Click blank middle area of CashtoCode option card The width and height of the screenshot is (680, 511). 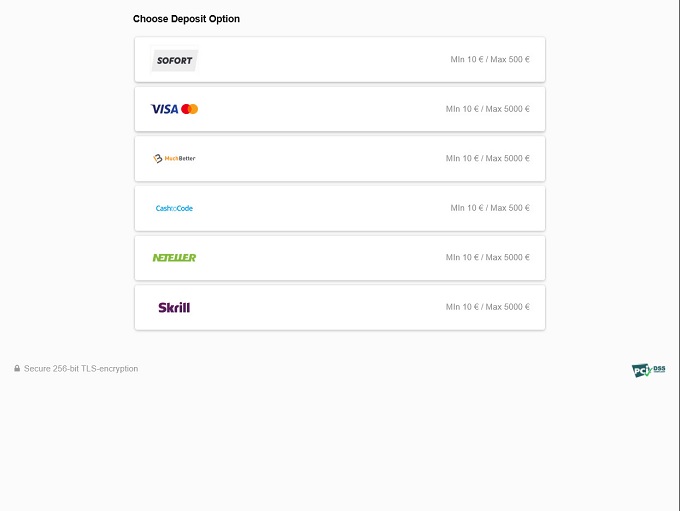pos(320,208)
